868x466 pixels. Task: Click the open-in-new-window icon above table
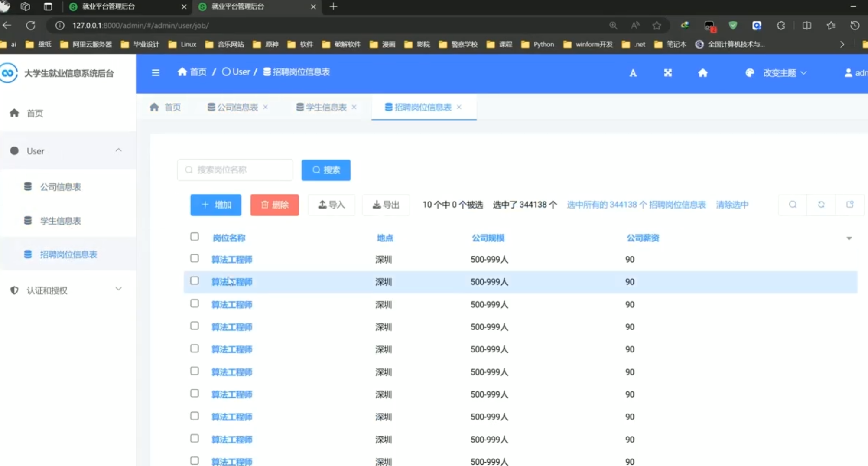pyautogui.click(x=849, y=205)
